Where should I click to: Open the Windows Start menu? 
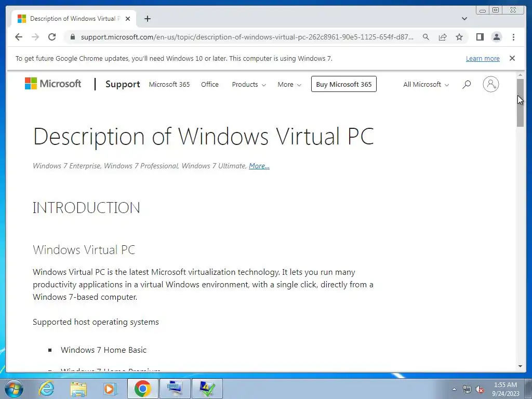pyautogui.click(x=14, y=389)
